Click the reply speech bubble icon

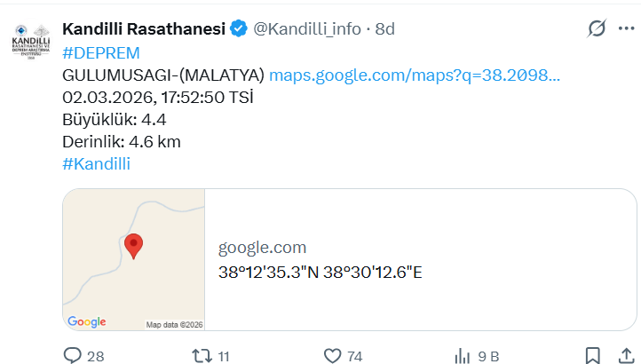pos(73,356)
